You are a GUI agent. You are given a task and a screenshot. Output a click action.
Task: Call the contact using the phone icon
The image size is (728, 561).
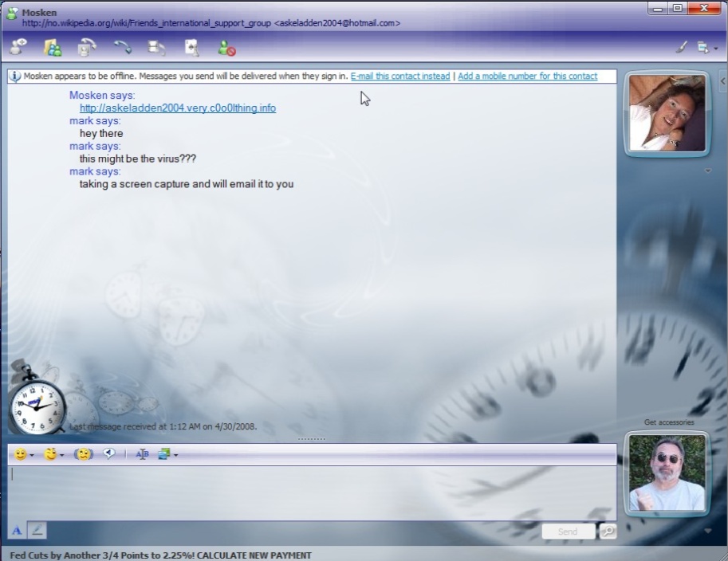coord(123,47)
